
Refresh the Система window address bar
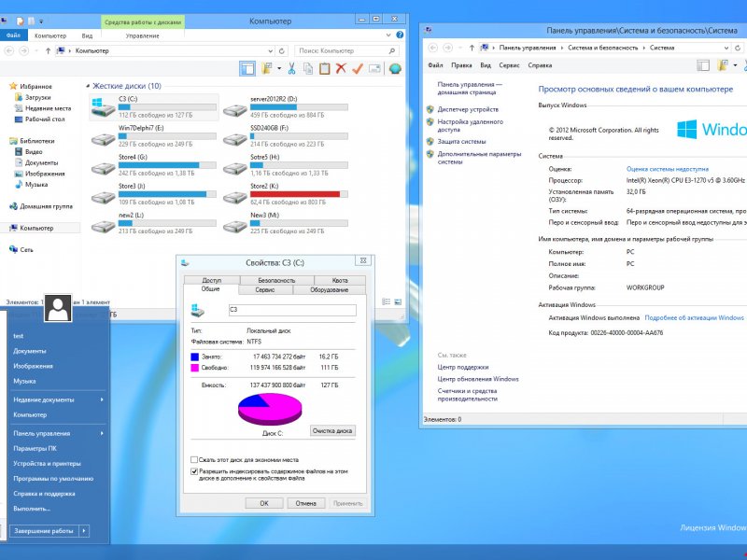click(738, 48)
